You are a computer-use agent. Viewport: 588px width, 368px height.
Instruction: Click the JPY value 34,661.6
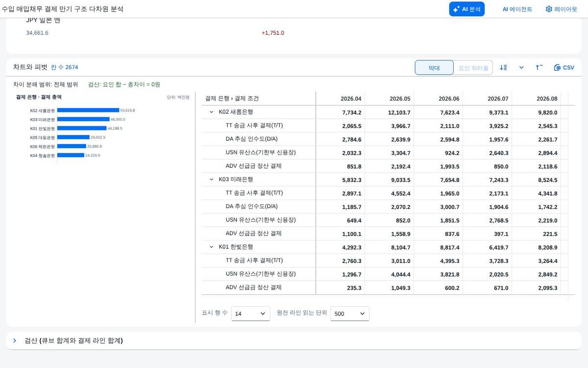(37, 33)
